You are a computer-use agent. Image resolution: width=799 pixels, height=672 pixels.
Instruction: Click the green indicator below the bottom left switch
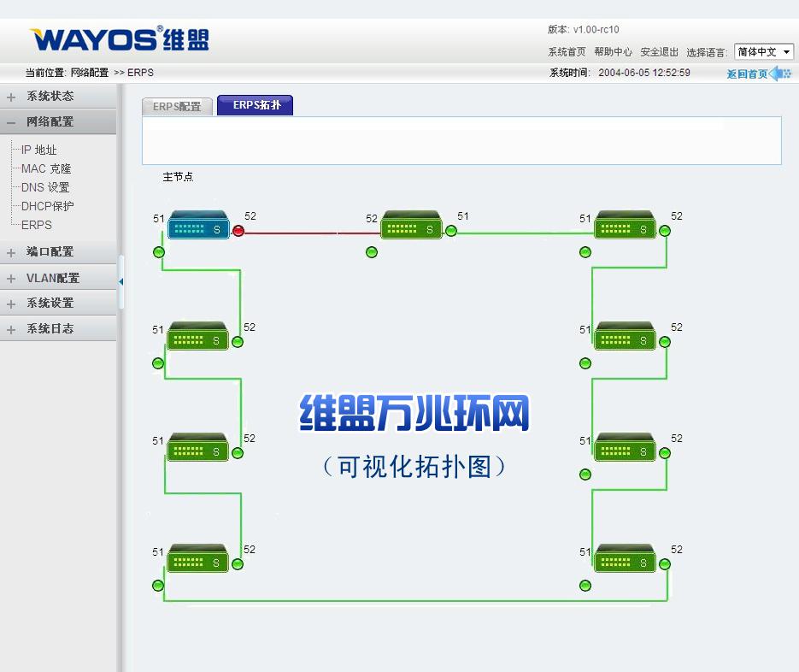tap(158, 586)
